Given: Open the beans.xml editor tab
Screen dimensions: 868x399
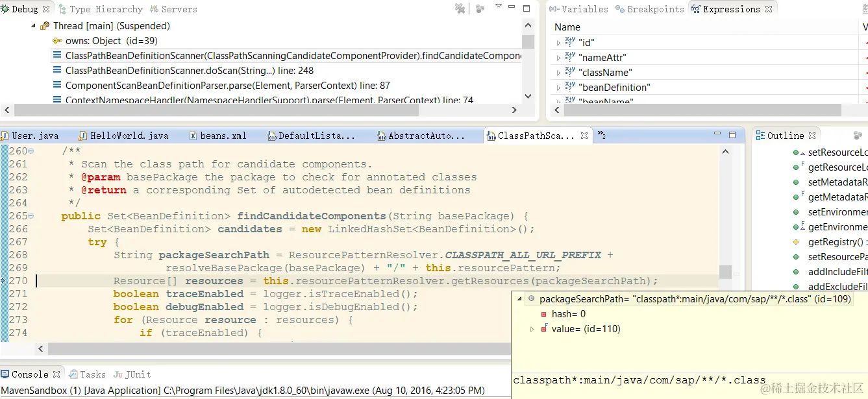Looking at the screenshot, I should 218,136.
